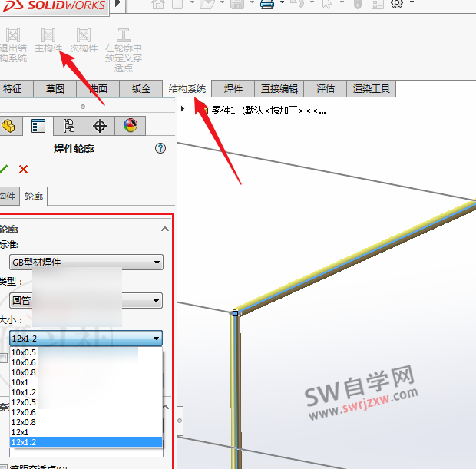Open dropdown arrow next to gear icon
This screenshot has width=476, height=469.
point(412,2)
